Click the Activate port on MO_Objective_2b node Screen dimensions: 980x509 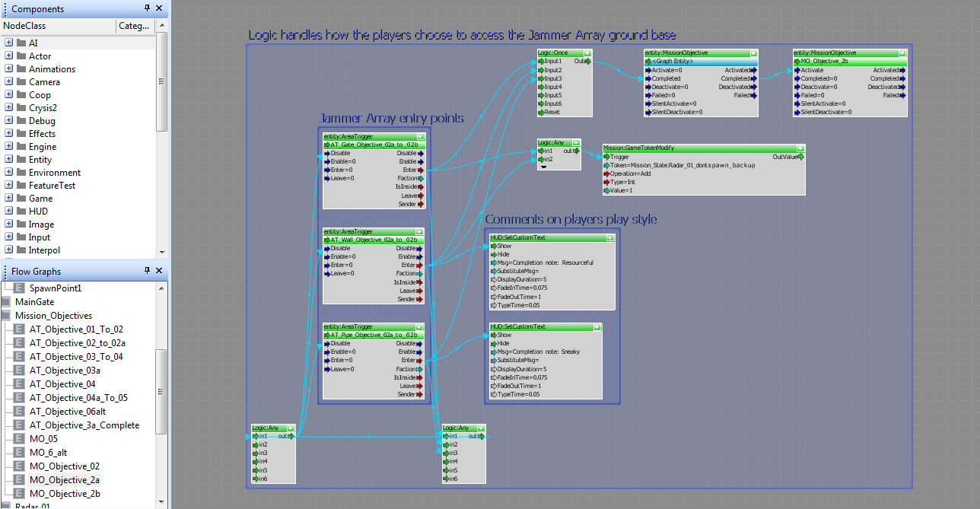tap(797, 70)
